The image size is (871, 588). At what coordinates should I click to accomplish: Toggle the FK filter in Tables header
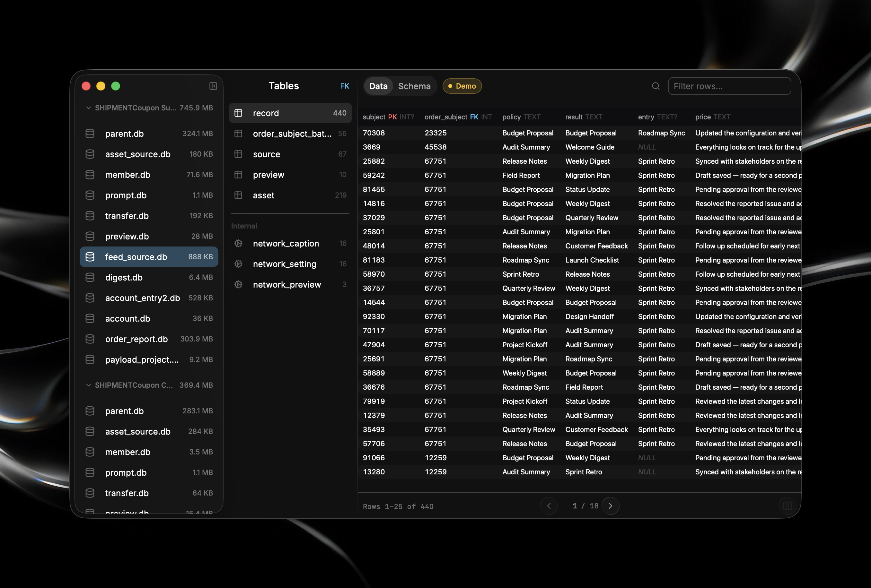coord(344,86)
